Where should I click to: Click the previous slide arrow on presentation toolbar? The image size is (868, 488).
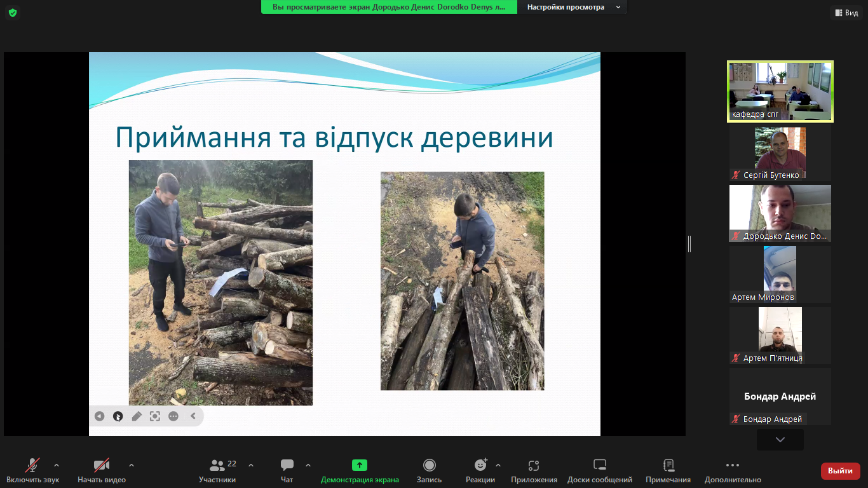[x=99, y=416]
